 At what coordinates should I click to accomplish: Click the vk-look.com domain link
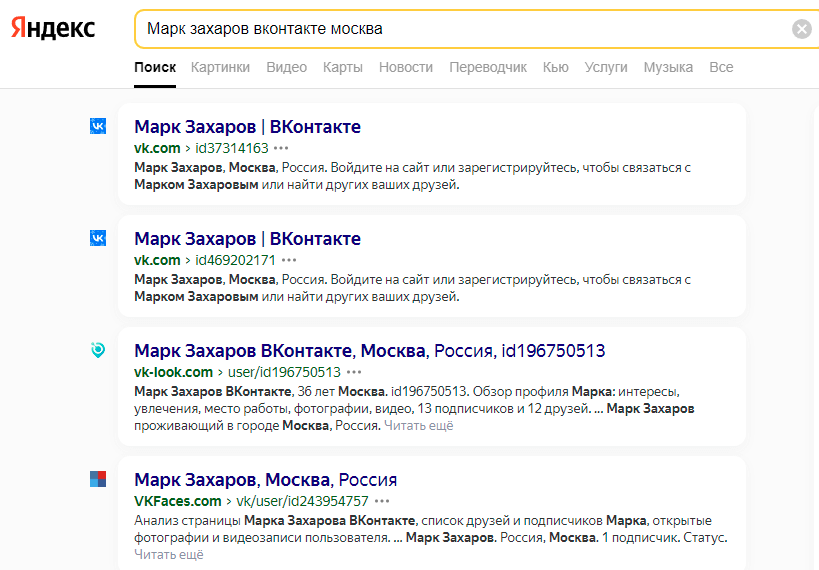pyautogui.click(x=173, y=372)
